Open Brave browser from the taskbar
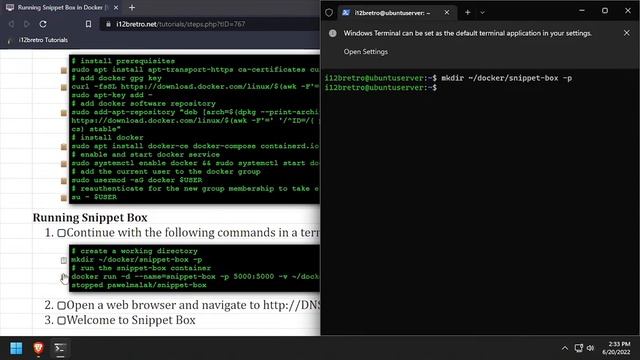The width and height of the screenshot is (640, 360). pos(38,348)
